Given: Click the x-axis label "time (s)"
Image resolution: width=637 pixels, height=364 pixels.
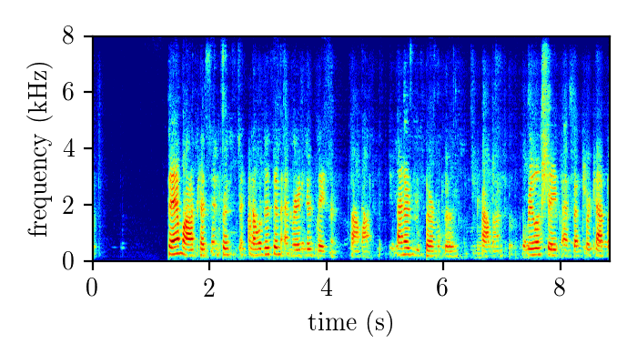Looking at the screenshot, I should pos(350,323).
